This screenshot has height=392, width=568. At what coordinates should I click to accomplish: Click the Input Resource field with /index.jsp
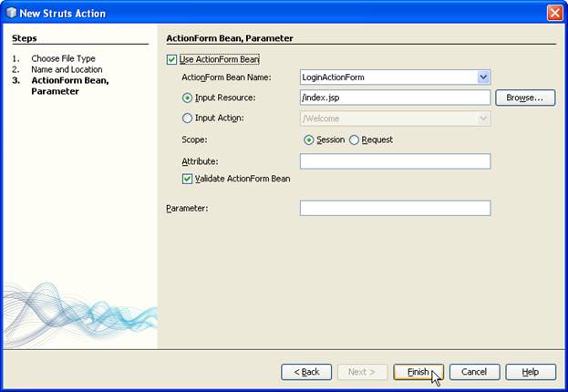[395, 98]
